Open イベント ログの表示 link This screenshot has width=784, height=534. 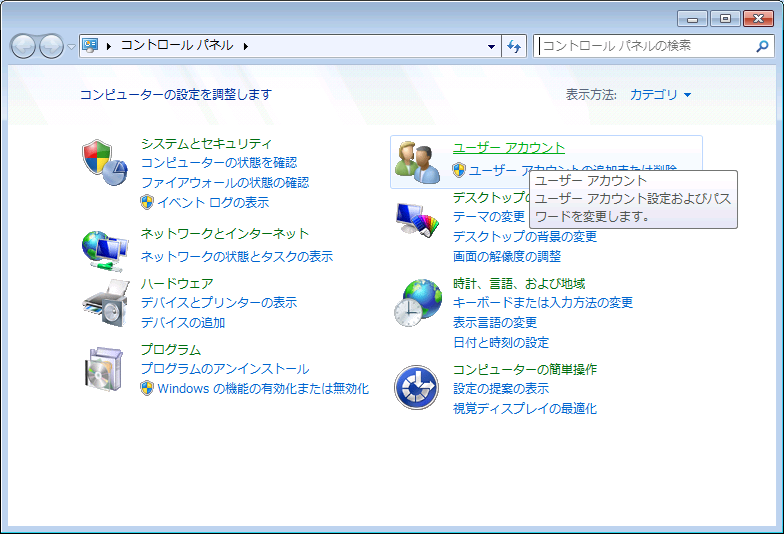[213, 202]
